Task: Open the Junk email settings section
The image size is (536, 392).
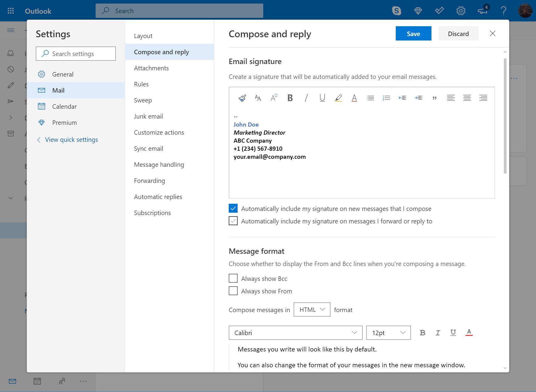Action: click(148, 116)
